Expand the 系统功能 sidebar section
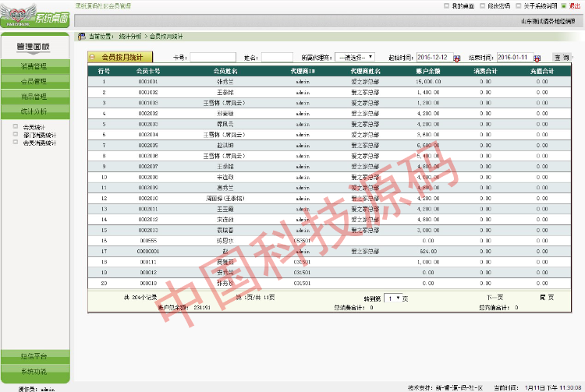This screenshot has height=392, width=585. tap(35, 372)
